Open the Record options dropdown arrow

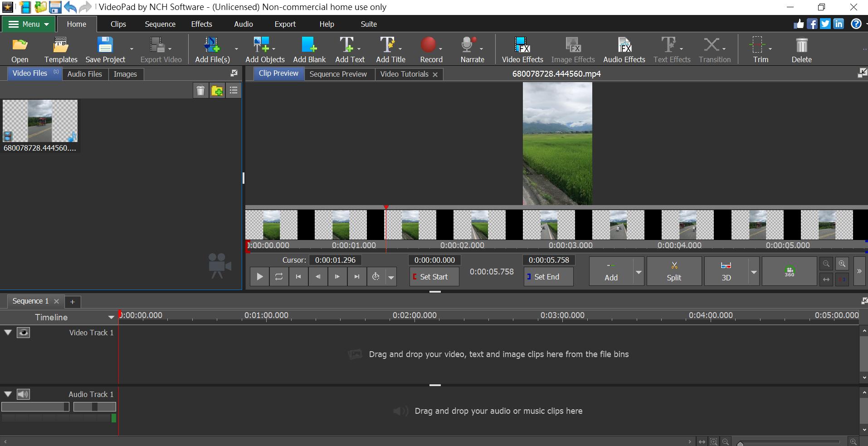click(440, 49)
